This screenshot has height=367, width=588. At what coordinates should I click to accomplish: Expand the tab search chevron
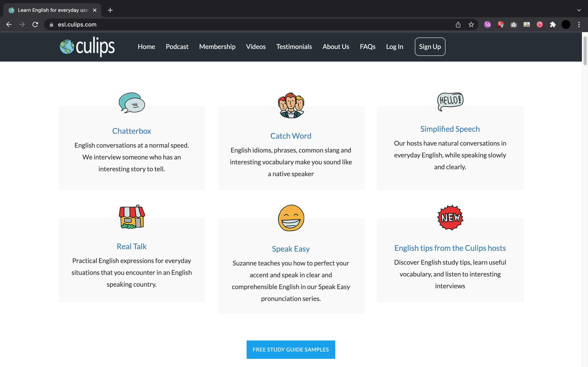point(579,10)
